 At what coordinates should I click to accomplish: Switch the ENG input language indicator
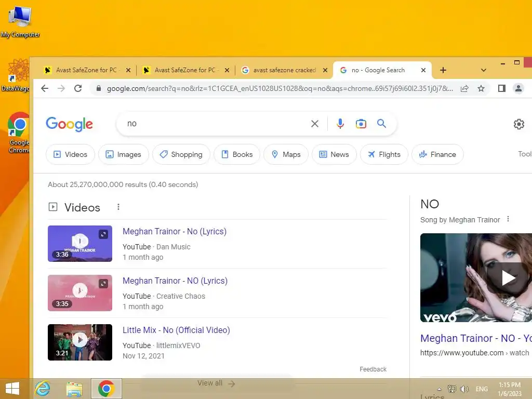(482, 389)
